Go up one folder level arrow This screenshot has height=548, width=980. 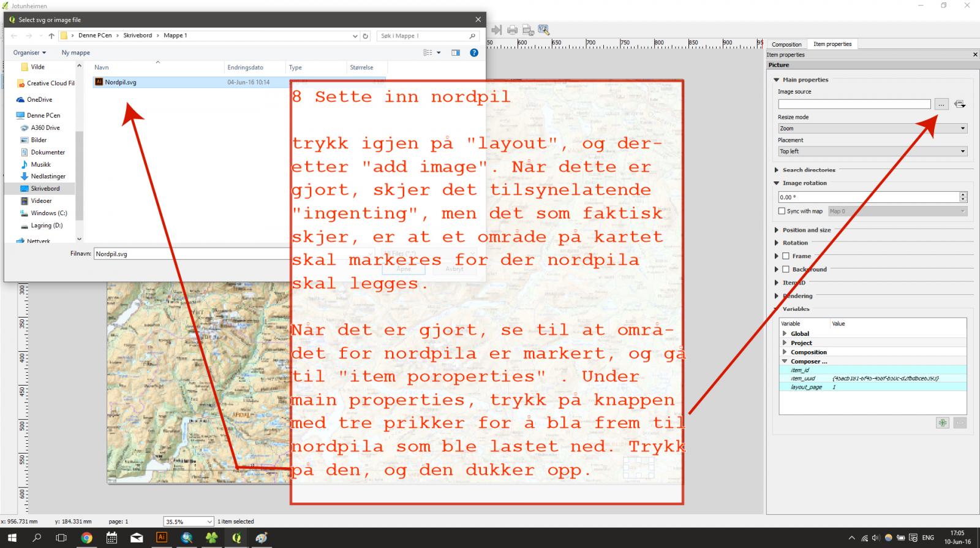(51, 36)
